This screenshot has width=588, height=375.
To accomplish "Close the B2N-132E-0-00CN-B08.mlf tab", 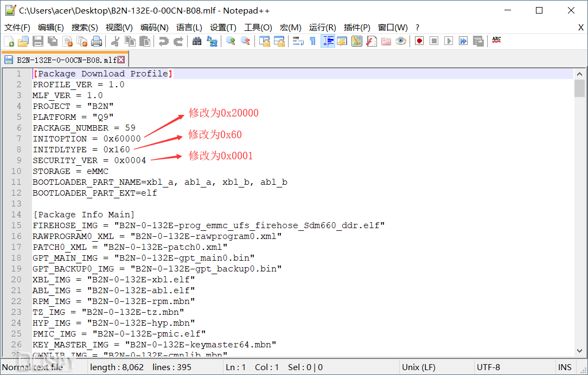I will click(121, 60).
